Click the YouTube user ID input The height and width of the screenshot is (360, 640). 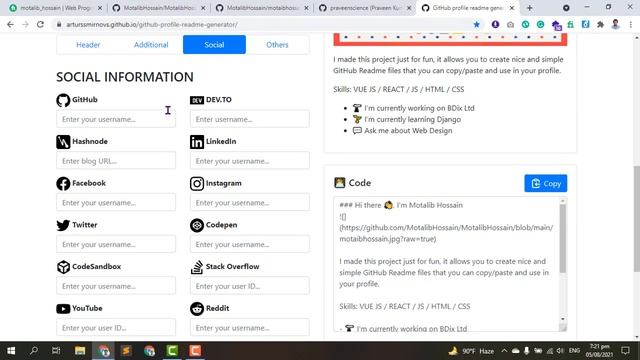click(116, 327)
